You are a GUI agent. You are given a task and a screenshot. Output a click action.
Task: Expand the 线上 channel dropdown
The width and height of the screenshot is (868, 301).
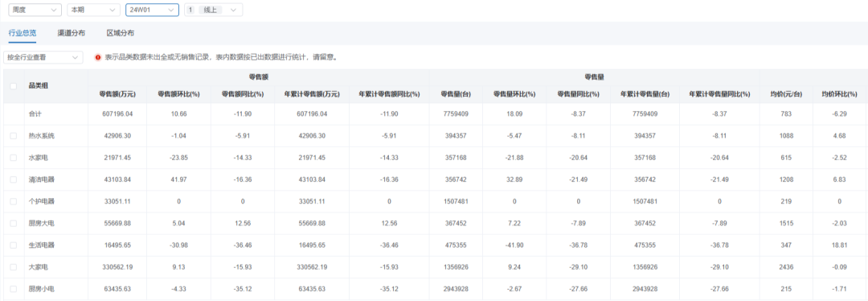point(213,10)
